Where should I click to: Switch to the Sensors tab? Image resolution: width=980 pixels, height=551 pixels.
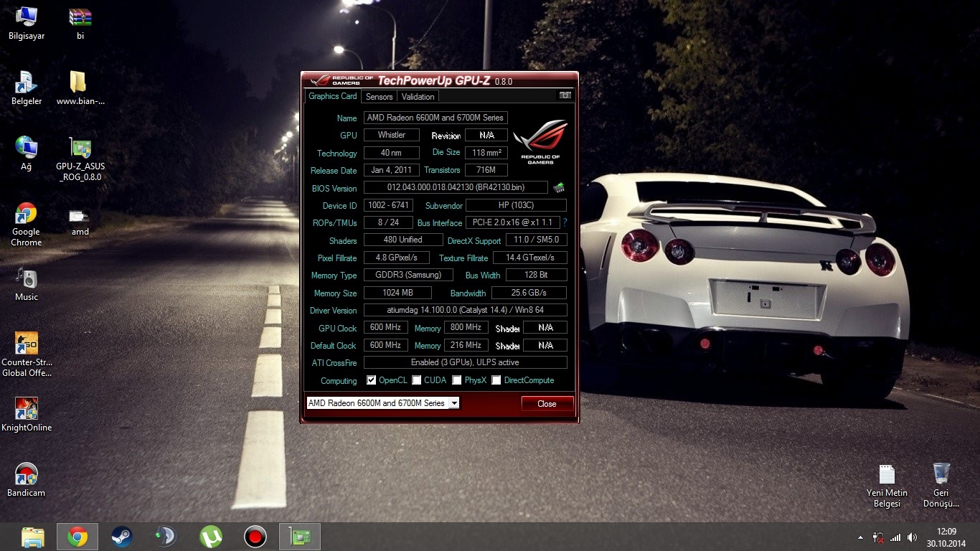pos(379,97)
